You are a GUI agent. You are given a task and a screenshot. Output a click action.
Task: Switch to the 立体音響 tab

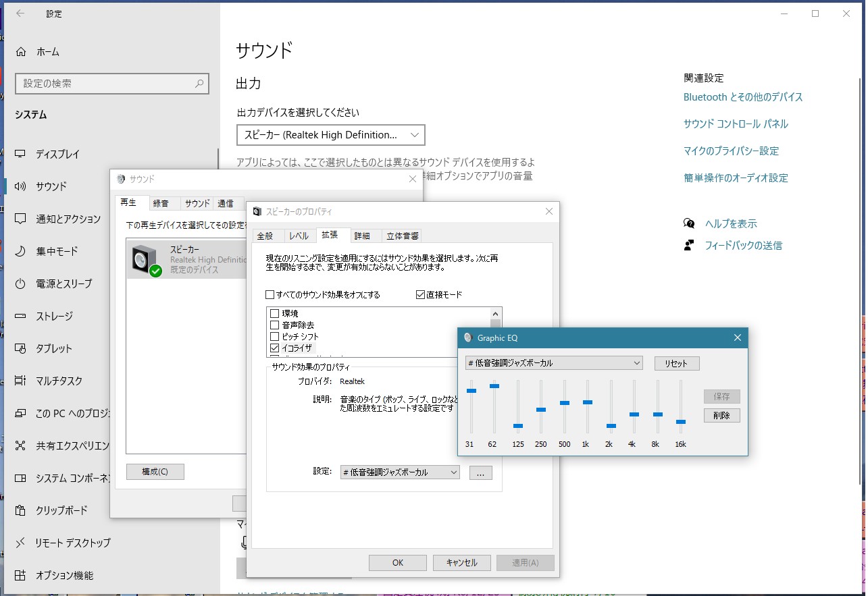coord(402,236)
